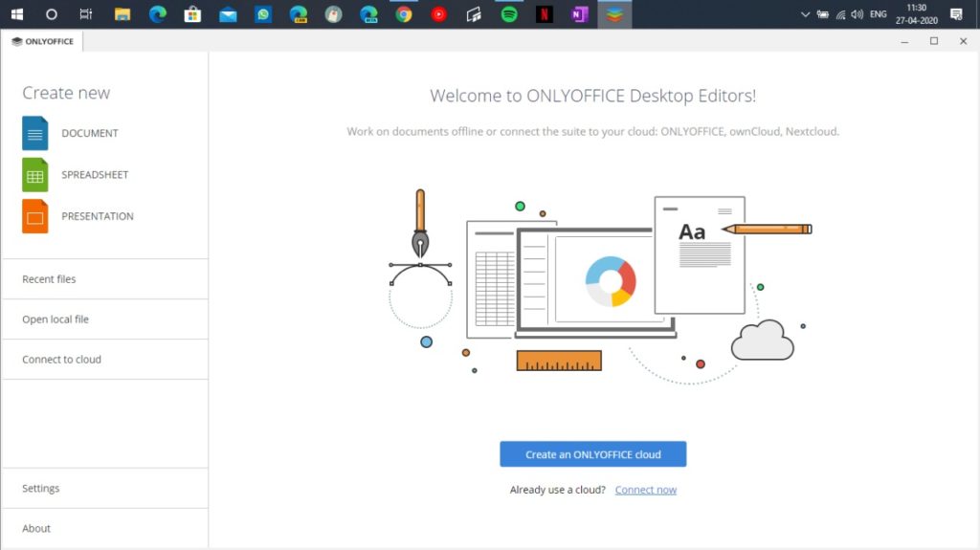This screenshot has width=980, height=550.
Task: Create a new SPREADSHEET file
Action: (75, 174)
